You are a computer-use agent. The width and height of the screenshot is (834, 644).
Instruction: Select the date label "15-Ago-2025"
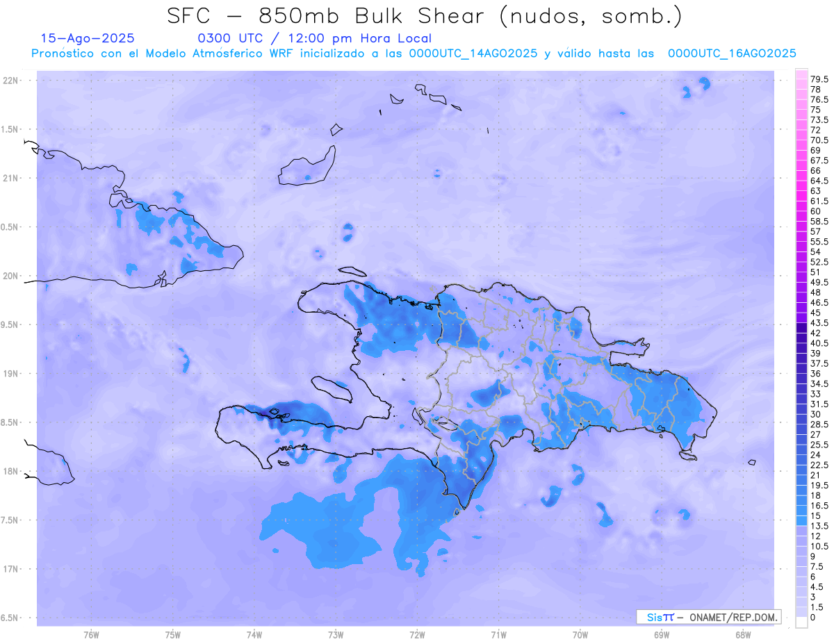(88, 38)
